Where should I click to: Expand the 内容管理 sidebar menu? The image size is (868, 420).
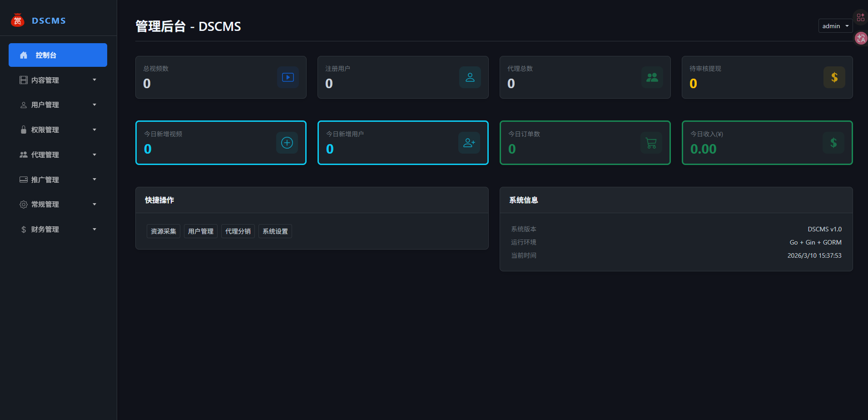pos(58,80)
